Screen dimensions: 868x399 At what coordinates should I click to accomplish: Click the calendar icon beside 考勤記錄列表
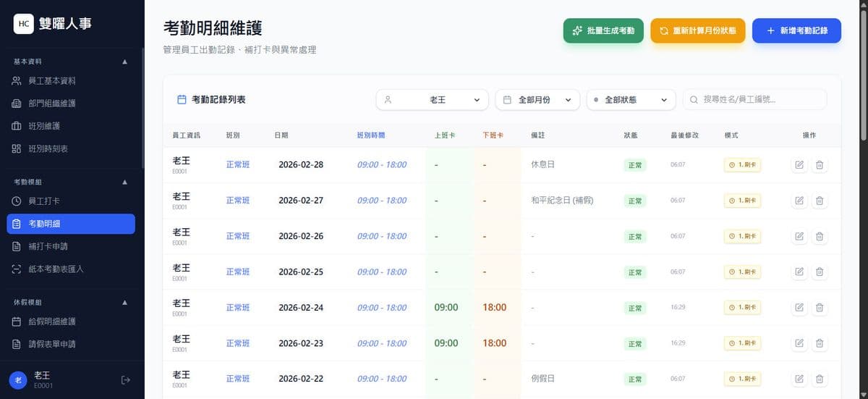click(182, 100)
